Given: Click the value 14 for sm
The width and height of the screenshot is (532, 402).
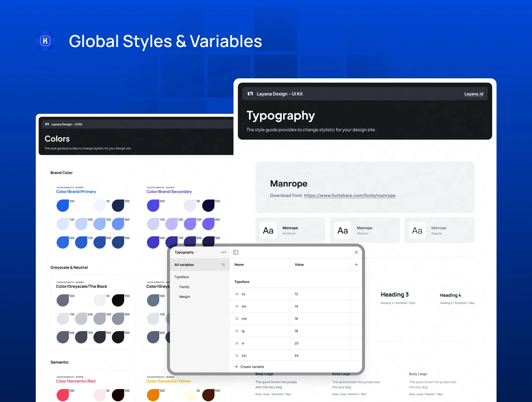Looking at the screenshot, I should coord(296,306).
